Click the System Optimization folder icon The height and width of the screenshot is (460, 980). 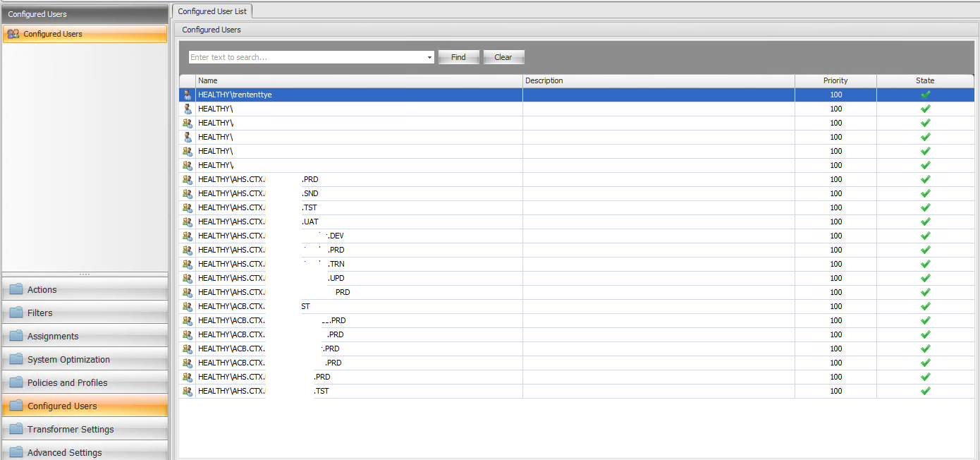(16, 359)
